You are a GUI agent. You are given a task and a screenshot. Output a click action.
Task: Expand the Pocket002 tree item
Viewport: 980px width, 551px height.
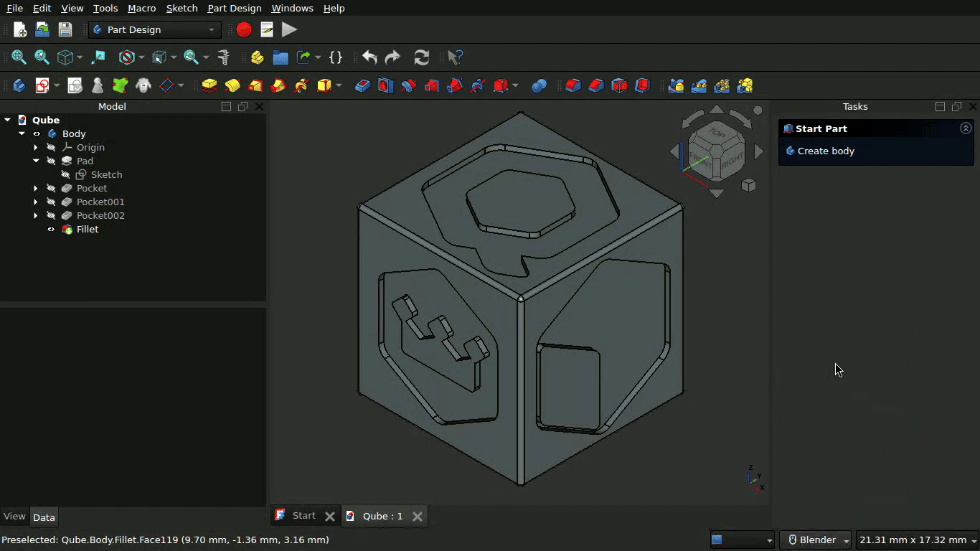[36, 216]
